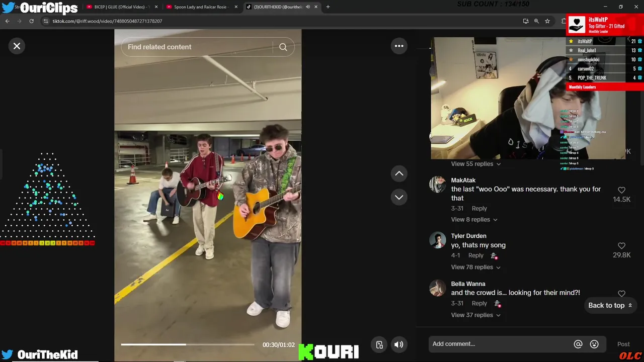
Task: Like Tyler Durden's comment with the heart
Action: click(x=621, y=246)
